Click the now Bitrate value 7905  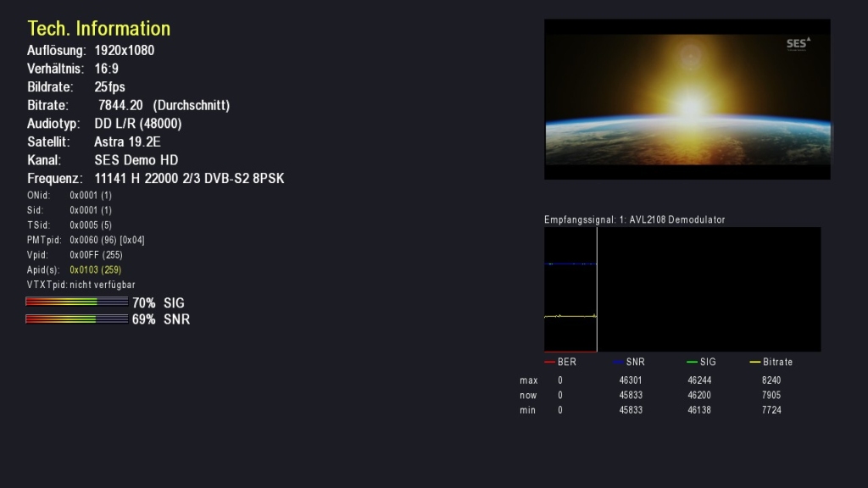point(771,396)
